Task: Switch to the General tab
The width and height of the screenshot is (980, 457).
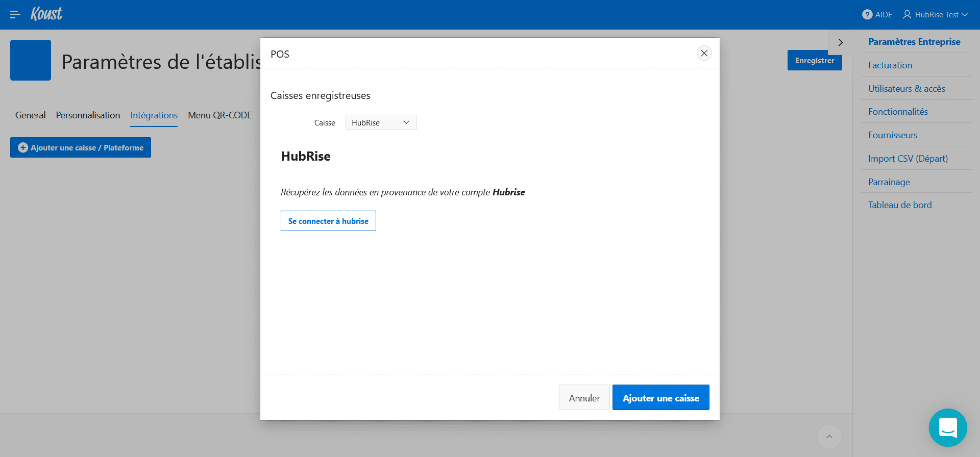Action: (31, 115)
